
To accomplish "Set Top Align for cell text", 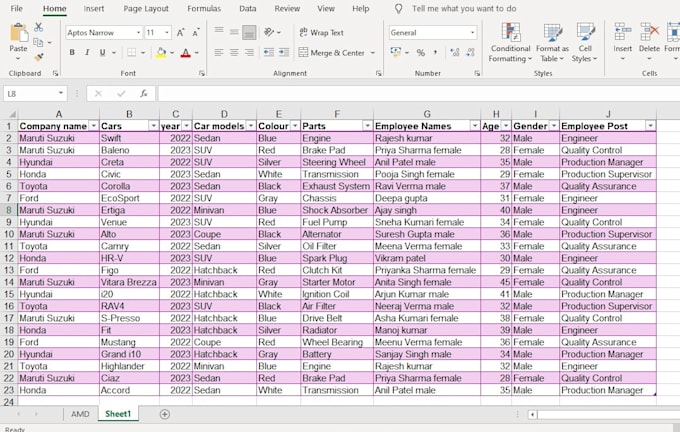I will pyautogui.click(x=219, y=31).
